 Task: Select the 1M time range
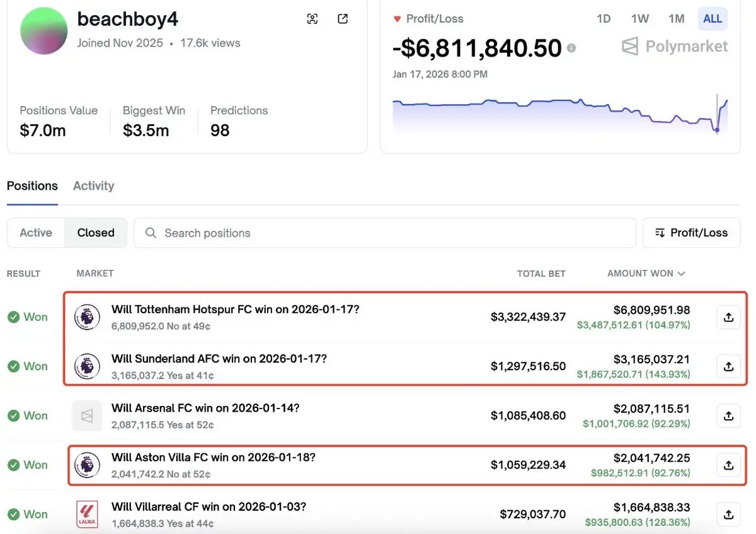(x=677, y=19)
